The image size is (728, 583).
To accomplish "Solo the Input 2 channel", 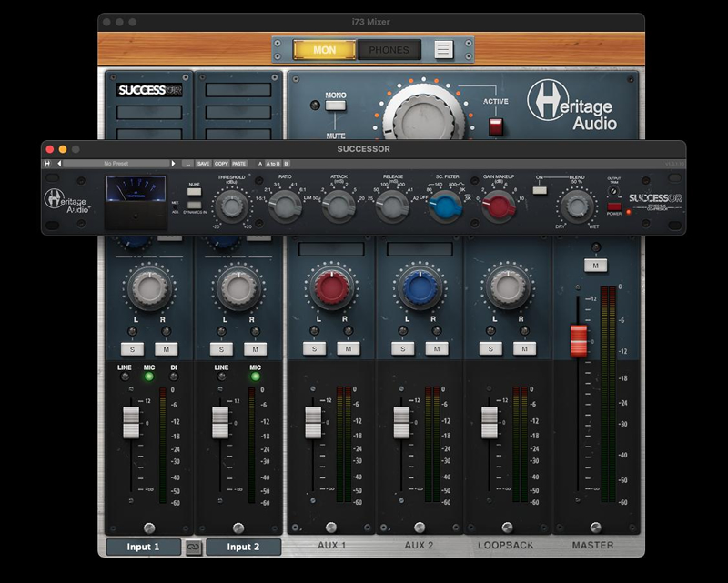I will tap(221, 349).
